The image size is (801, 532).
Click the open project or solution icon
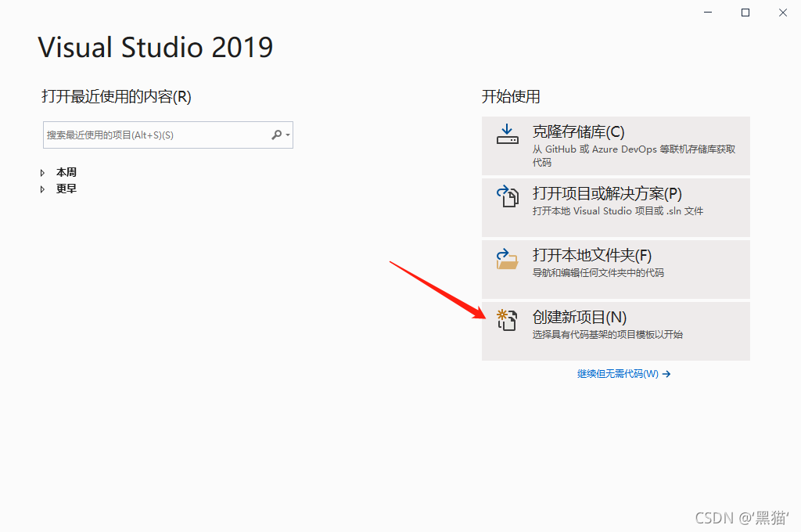pos(507,196)
